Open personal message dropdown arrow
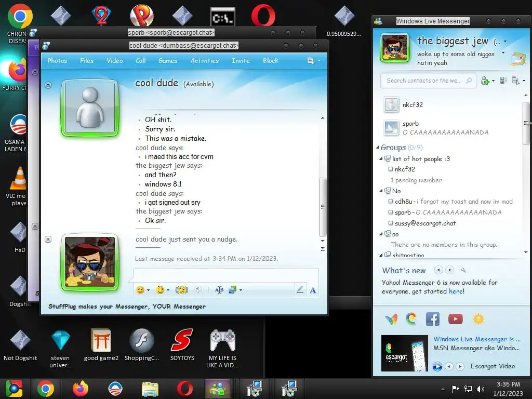This screenshot has height=399, width=532. (503, 53)
